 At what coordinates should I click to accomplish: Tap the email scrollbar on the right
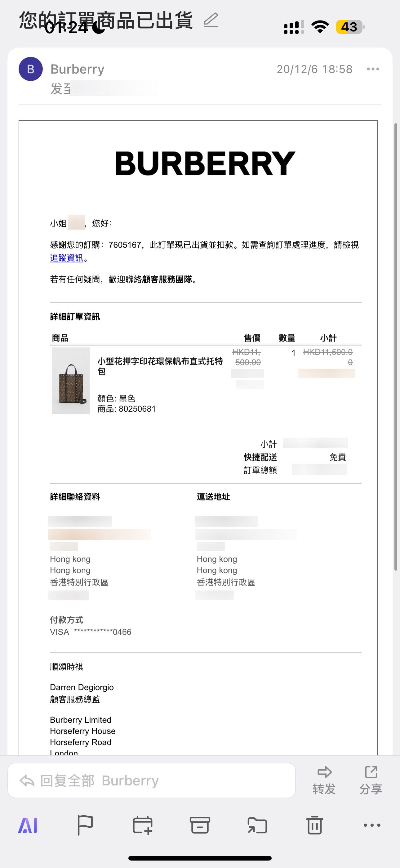pos(396,347)
